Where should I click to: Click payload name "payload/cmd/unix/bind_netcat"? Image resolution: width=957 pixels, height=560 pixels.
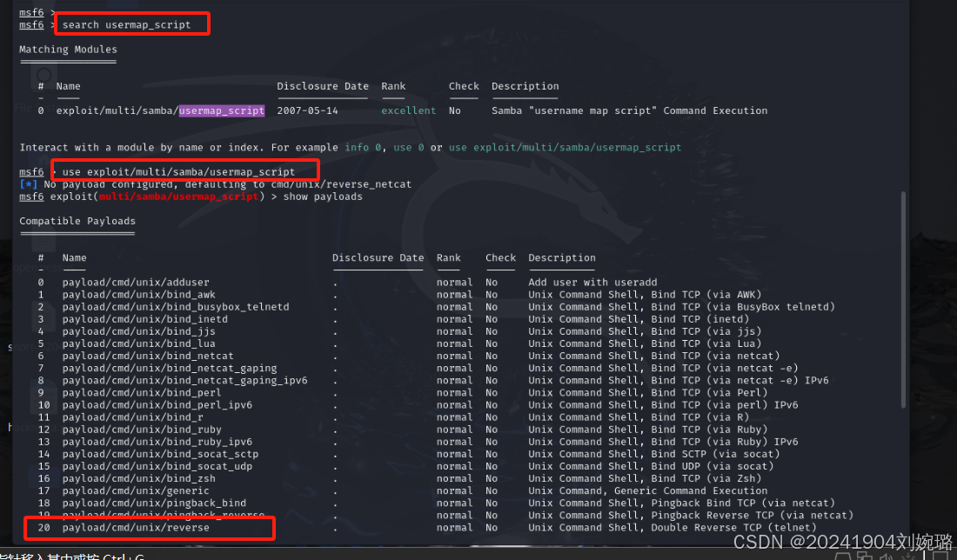[148, 356]
